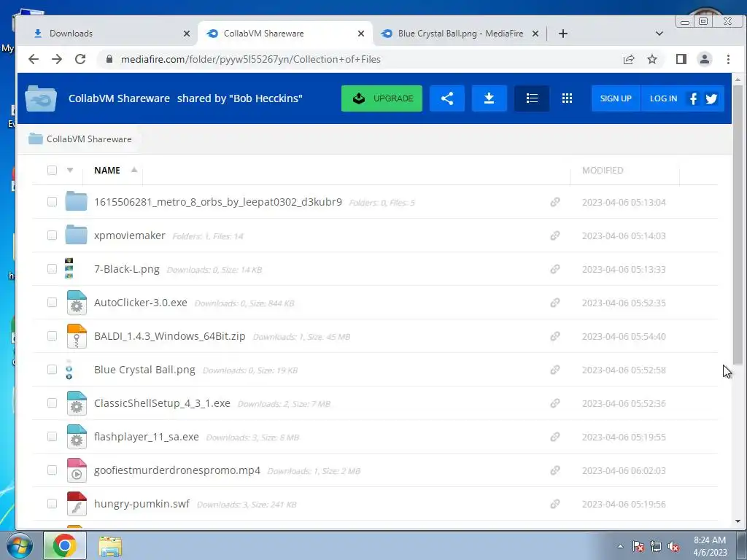Click the address bar URL field
This screenshot has width=747, height=560.
pyautogui.click(x=357, y=59)
